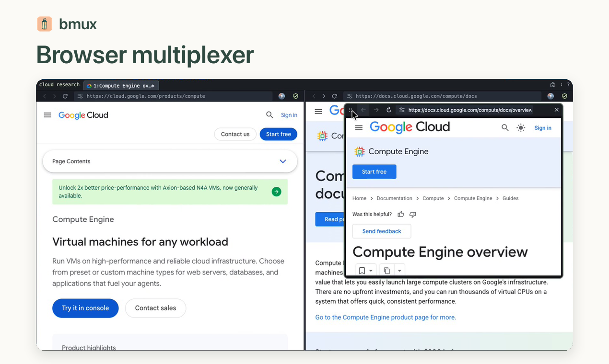Click the green arrow on Axion banner

(x=276, y=192)
